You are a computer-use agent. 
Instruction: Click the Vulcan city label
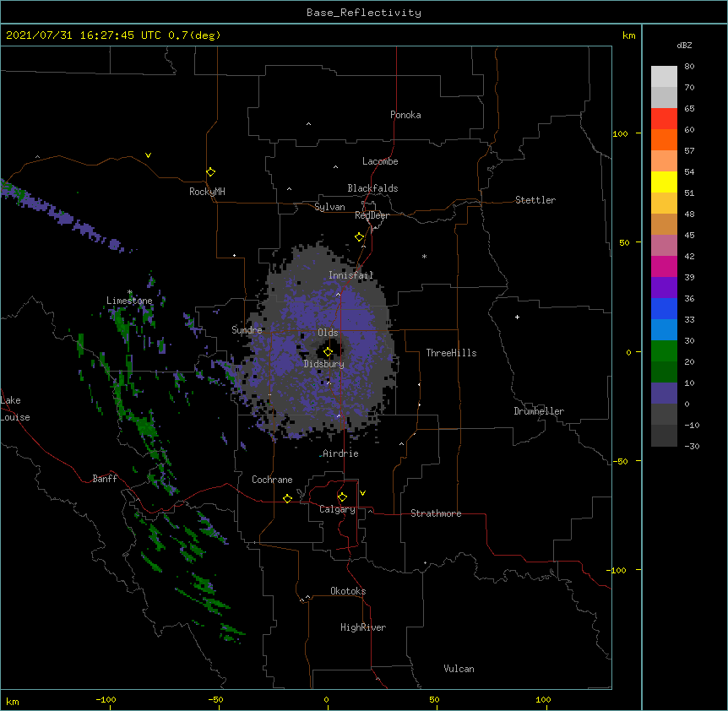[459, 669]
